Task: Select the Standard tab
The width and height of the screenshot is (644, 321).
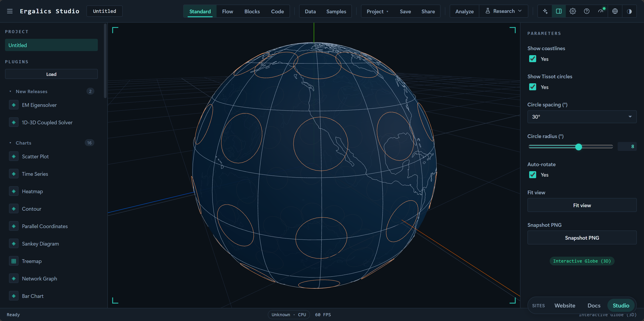Action: click(x=200, y=12)
